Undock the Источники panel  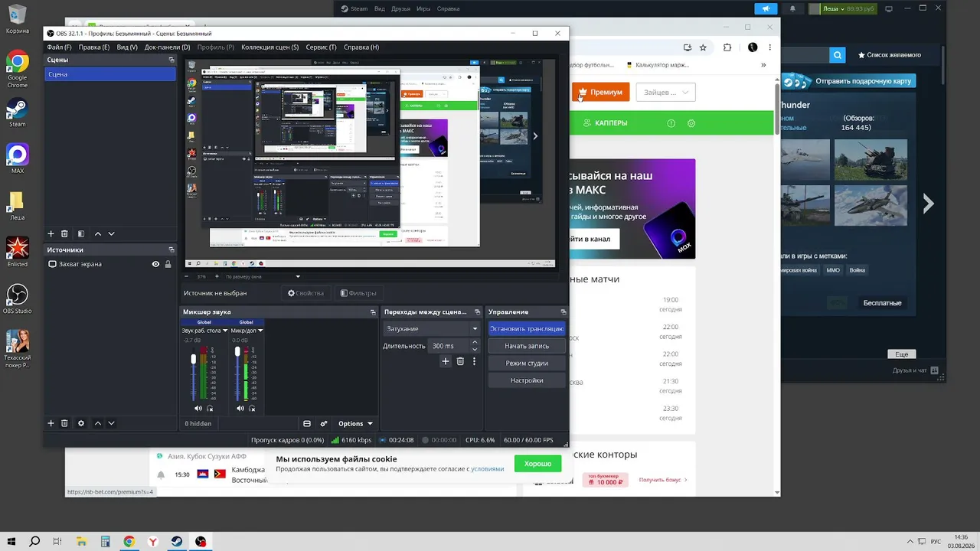pos(171,249)
